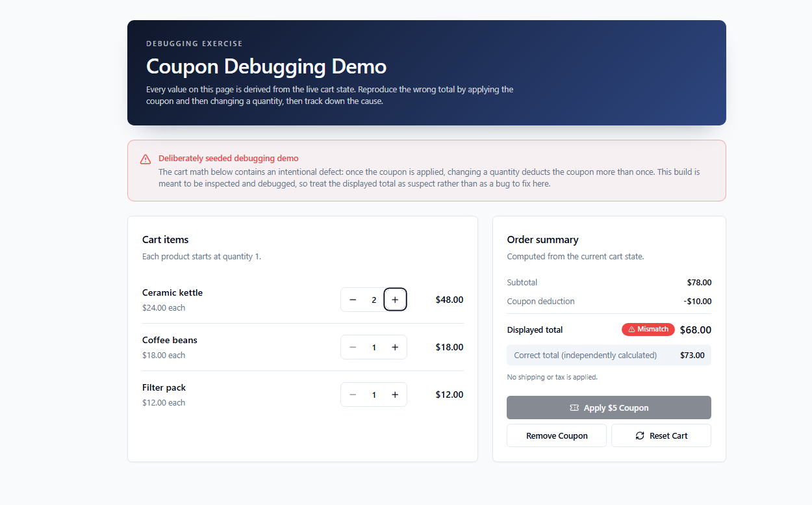Click the $73.00 correct total value

[x=692, y=356]
